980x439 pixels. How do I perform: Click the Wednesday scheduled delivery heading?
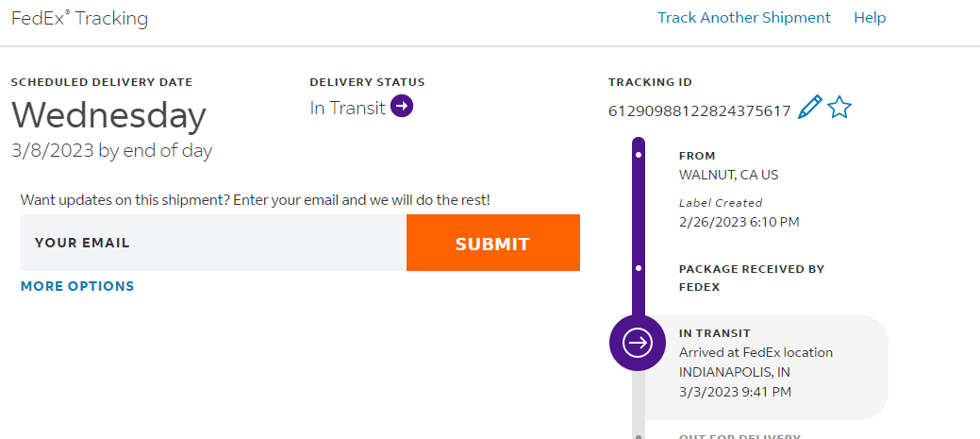(108, 115)
